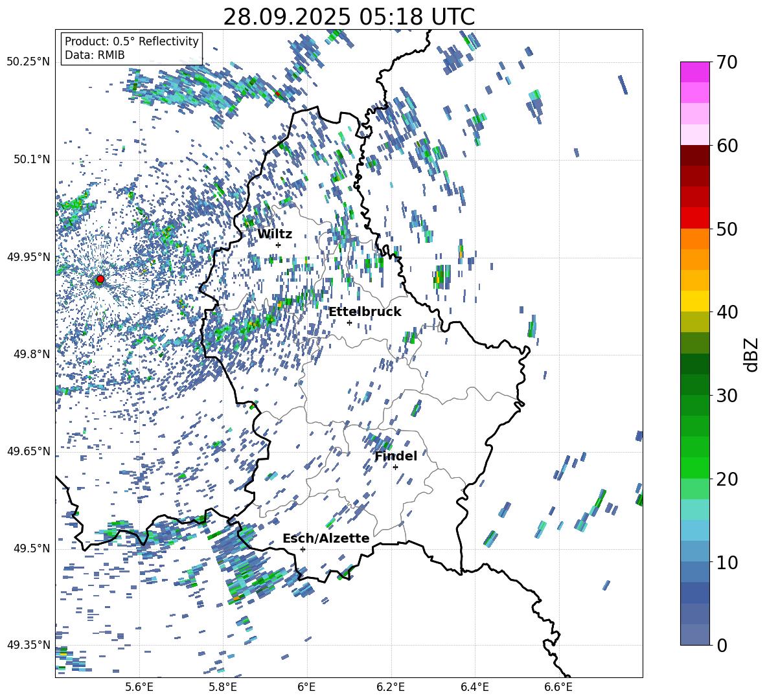Pick the dark green swatch above 30 dBZ

click(694, 384)
